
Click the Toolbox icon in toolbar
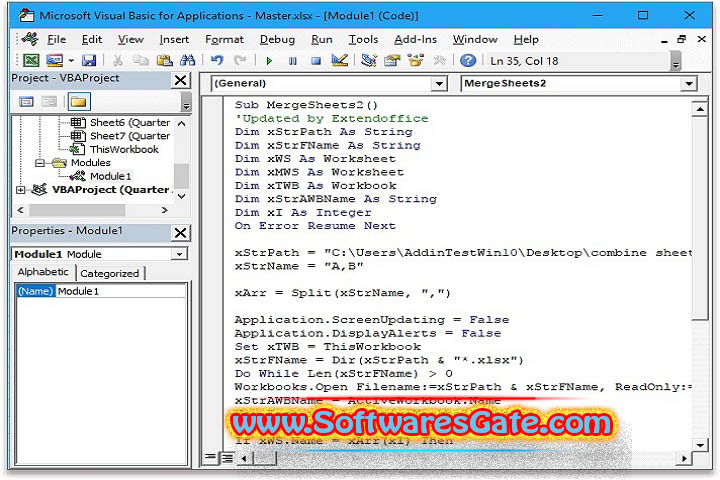pos(439,61)
